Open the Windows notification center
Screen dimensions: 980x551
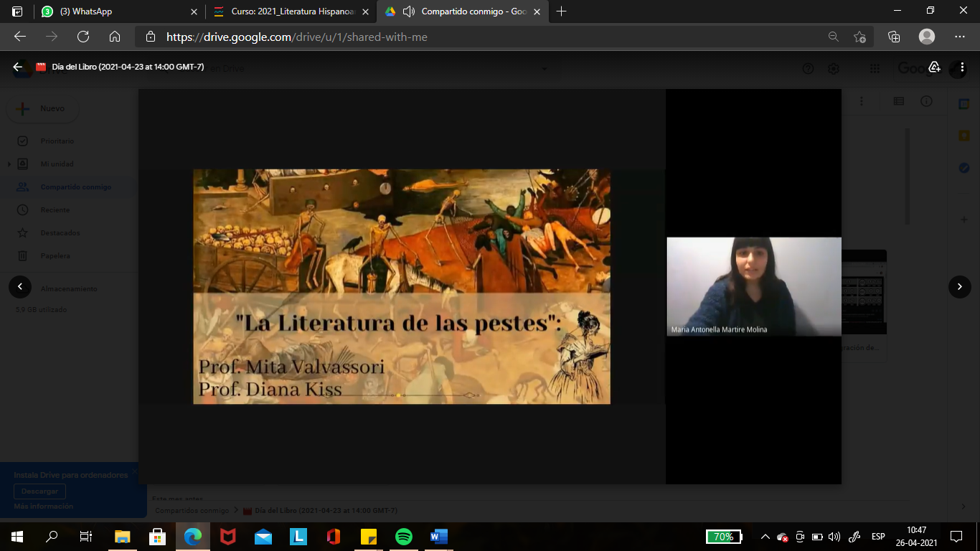coord(956,537)
